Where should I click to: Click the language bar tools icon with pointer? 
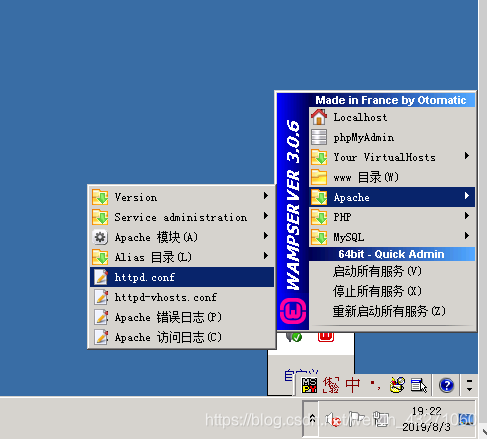419,385
